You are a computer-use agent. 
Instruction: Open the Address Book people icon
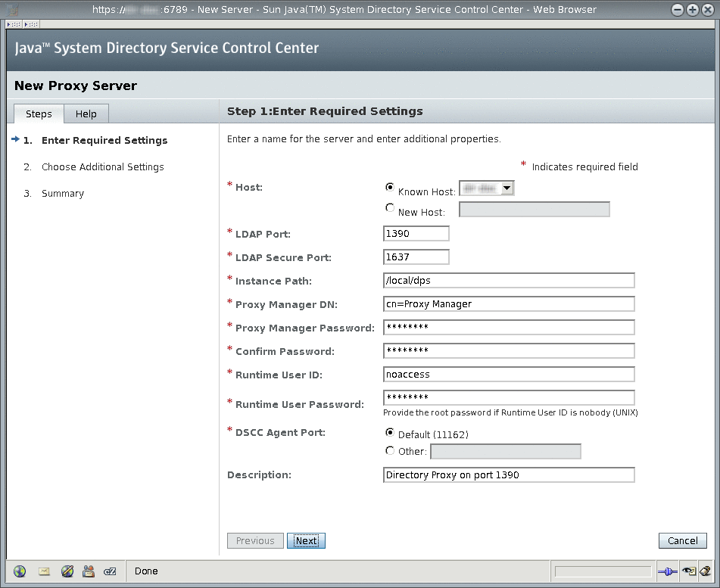pyautogui.click(x=88, y=571)
